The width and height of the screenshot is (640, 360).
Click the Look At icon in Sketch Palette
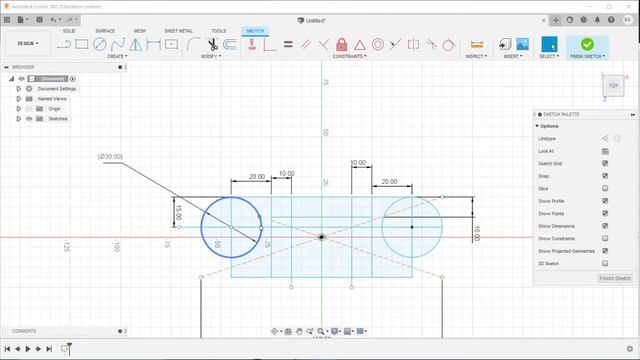605,151
